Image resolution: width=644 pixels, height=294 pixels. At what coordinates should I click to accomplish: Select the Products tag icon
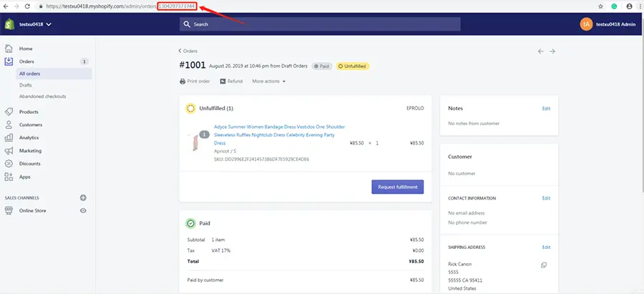click(9, 112)
